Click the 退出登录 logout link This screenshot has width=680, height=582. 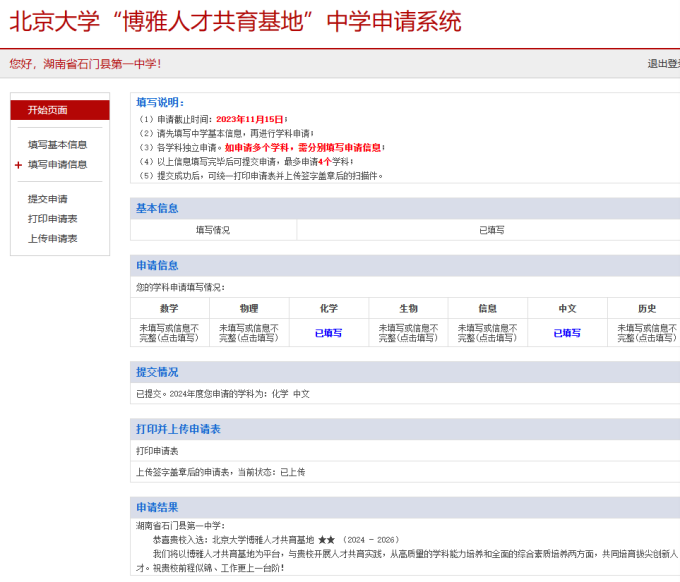(x=664, y=64)
